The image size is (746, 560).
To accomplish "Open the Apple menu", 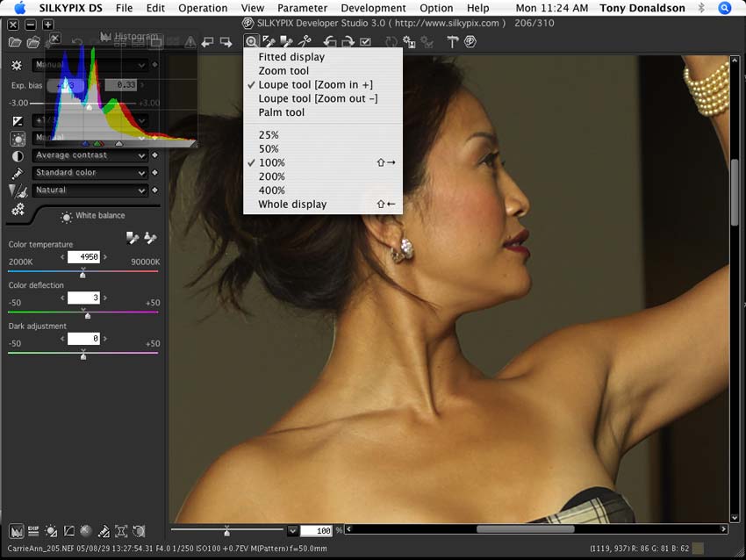I will coord(20,8).
